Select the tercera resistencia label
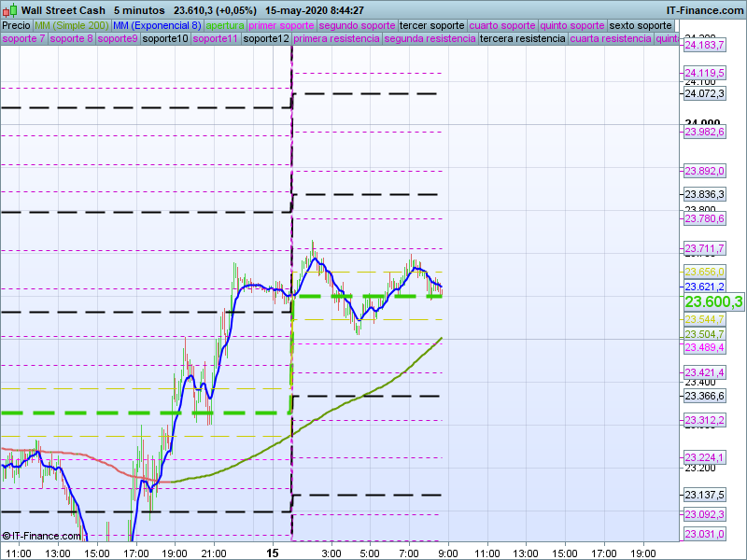 click(521, 39)
